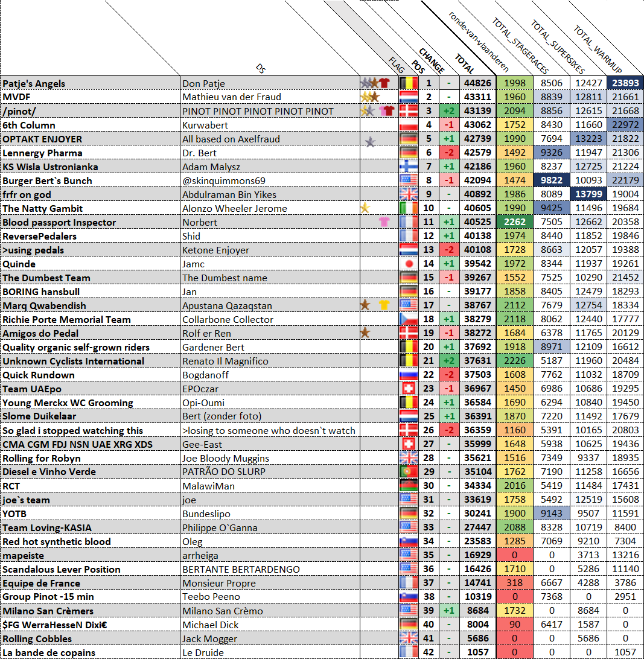Select the TOTAL_STAGERACES column header
This screenshot has width=644, height=659.
click(520, 46)
